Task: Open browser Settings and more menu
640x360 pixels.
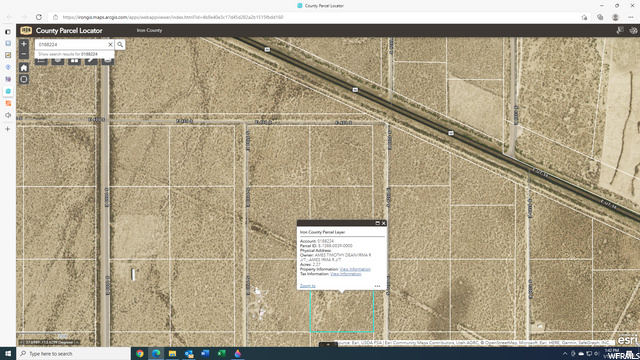Action: (631, 17)
